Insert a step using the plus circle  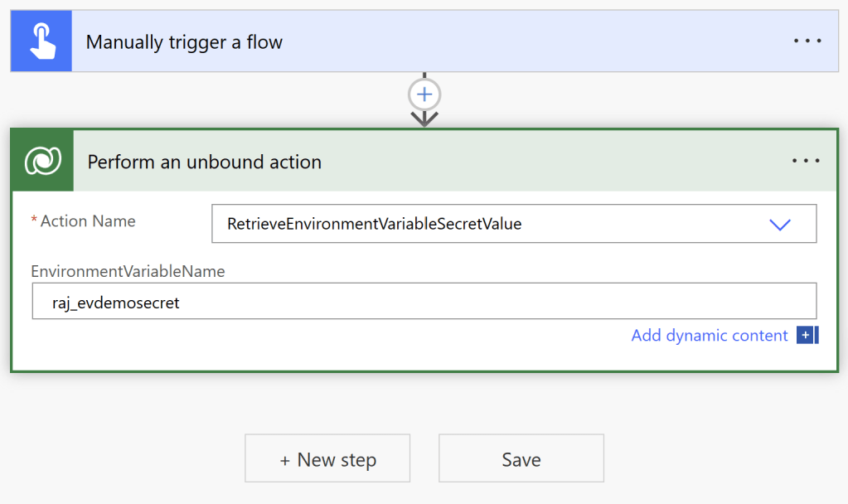(x=424, y=94)
